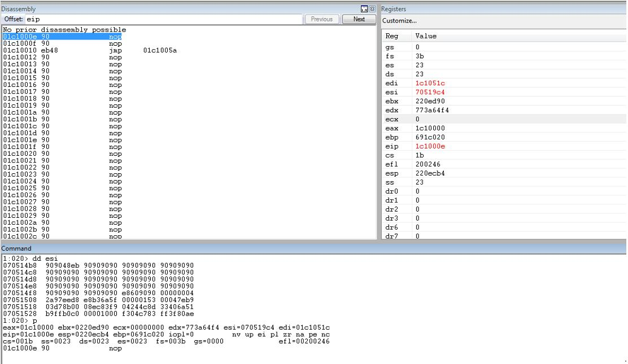
Task: Select the eax register value 1c10000
Action: click(x=430, y=128)
